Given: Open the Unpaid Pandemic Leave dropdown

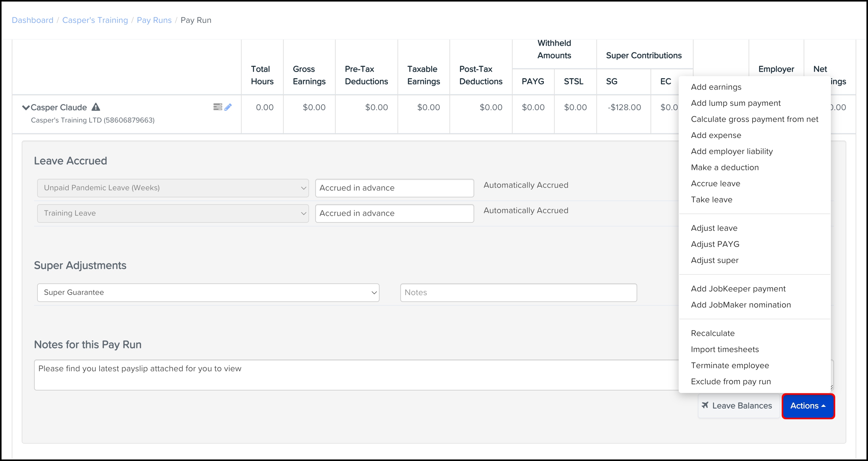Looking at the screenshot, I should click(173, 188).
